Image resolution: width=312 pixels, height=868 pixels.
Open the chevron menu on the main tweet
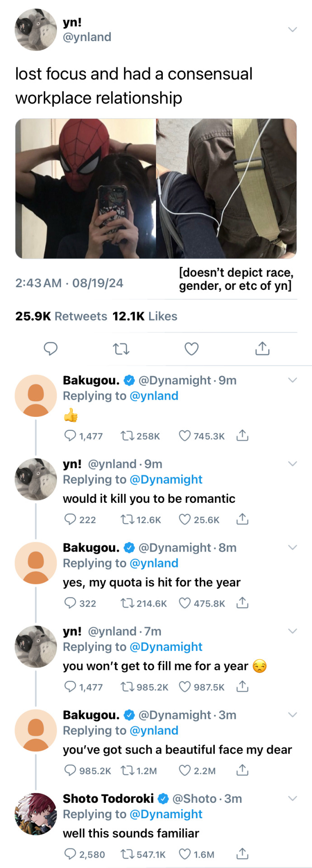pyautogui.click(x=293, y=29)
